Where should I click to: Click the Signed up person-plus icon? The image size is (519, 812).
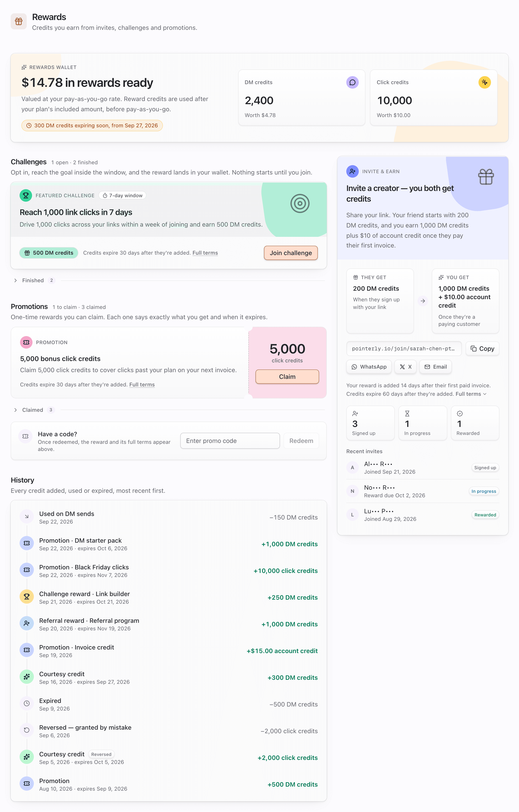coord(355,414)
